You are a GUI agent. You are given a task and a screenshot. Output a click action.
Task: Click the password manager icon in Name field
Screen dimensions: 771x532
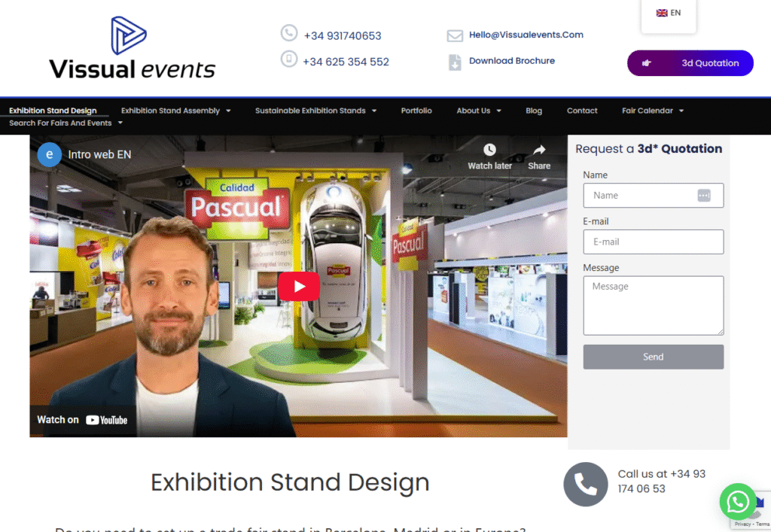(704, 196)
